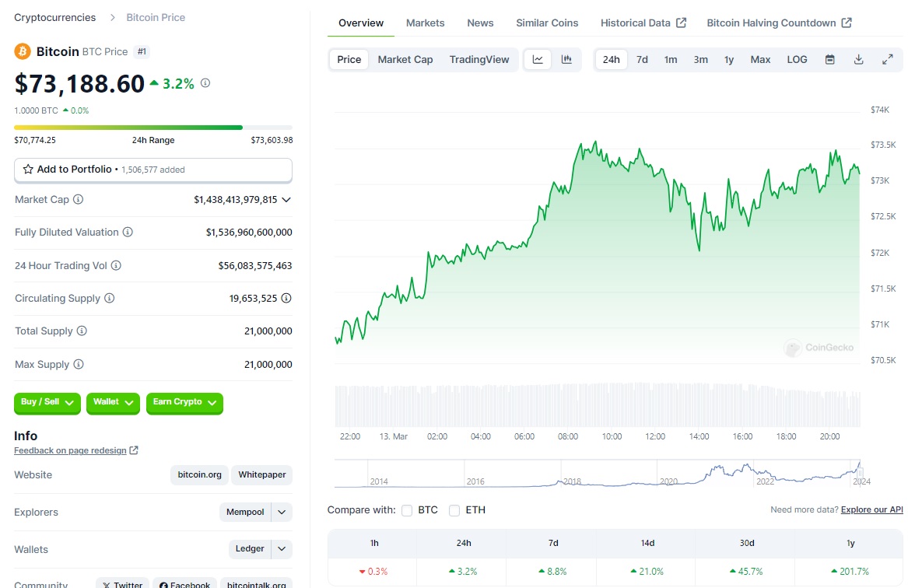This screenshot has height=588, width=908.
Task: Visit the bitcoin.org website link
Action: 200,474
